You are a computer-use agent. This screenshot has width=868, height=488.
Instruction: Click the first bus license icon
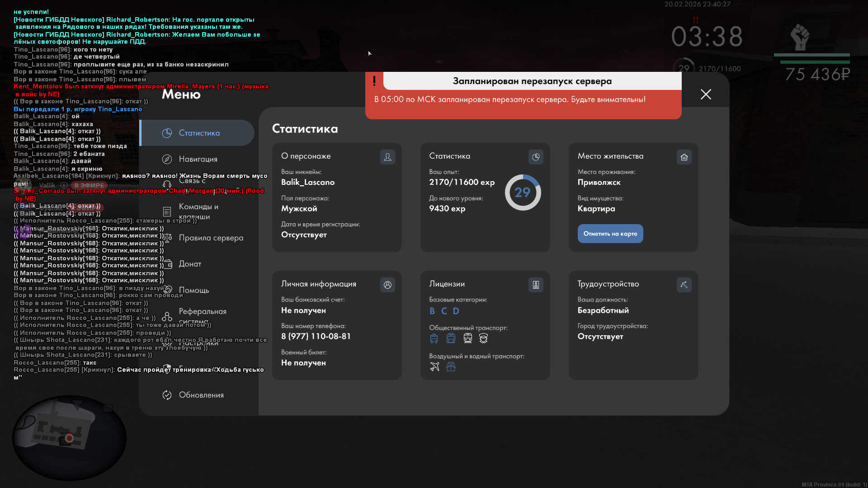pyautogui.click(x=434, y=338)
